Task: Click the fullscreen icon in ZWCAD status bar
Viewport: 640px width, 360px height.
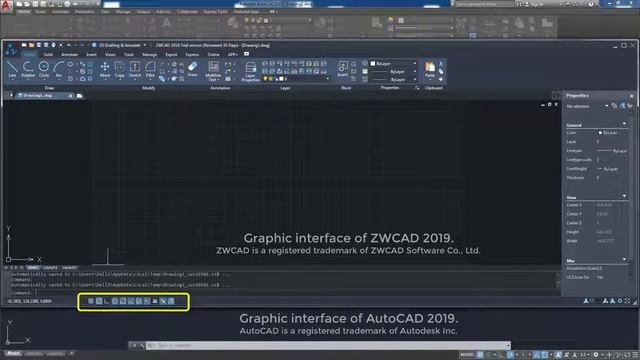Action: [627, 301]
